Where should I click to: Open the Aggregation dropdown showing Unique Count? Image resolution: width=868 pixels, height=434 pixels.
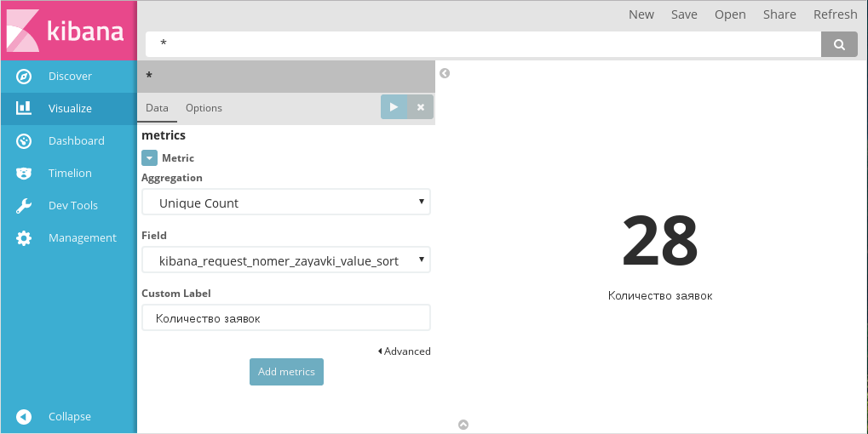tap(286, 203)
